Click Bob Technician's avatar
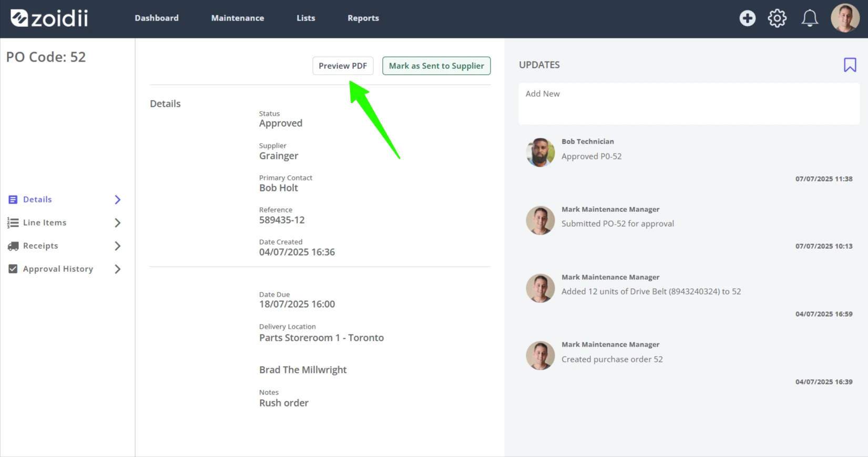This screenshot has height=457, width=868. tap(540, 153)
